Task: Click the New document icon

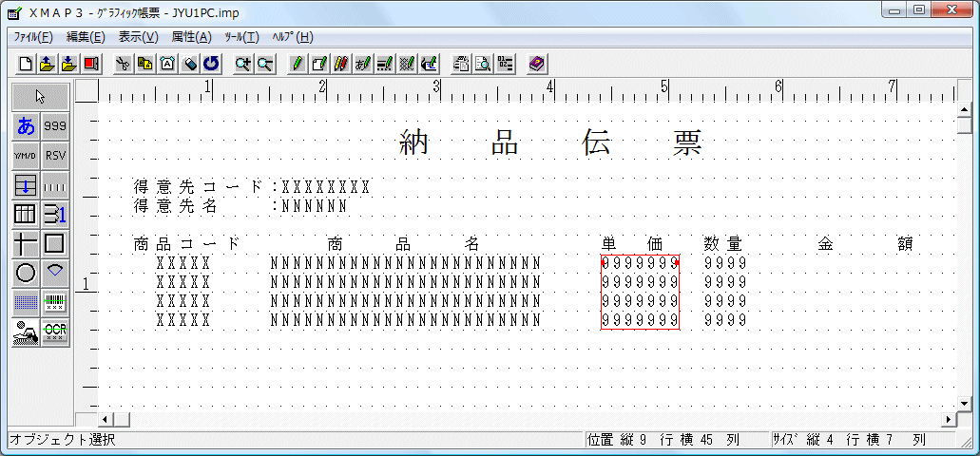Action: point(25,63)
